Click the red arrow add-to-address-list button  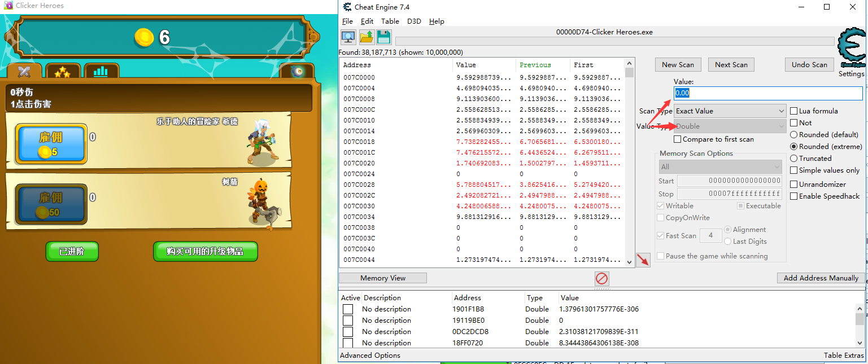(643, 260)
